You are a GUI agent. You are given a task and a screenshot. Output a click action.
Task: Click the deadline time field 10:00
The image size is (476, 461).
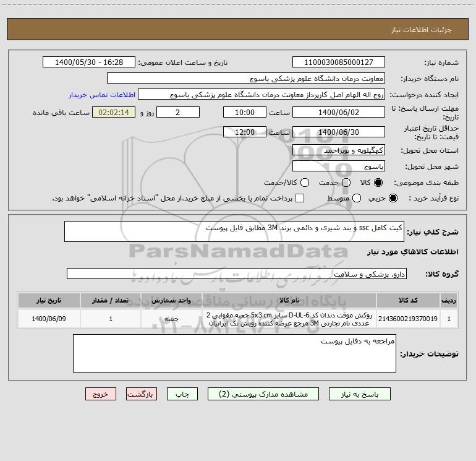(x=245, y=112)
